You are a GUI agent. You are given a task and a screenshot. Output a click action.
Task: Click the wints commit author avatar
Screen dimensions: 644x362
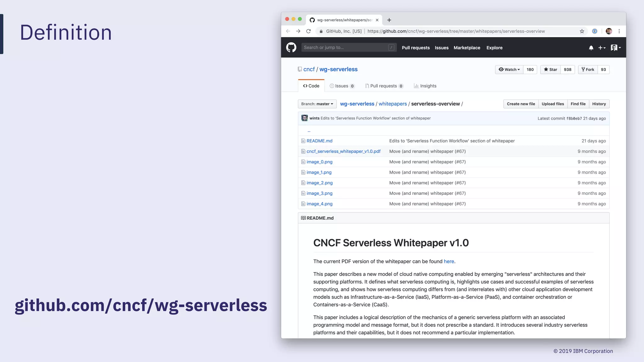(304, 118)
